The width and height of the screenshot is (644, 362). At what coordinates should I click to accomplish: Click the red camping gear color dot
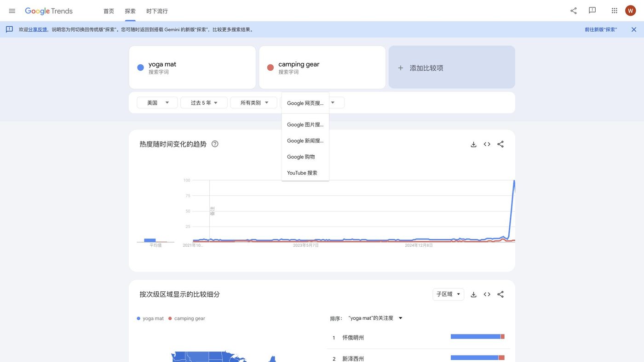[270, 68]
